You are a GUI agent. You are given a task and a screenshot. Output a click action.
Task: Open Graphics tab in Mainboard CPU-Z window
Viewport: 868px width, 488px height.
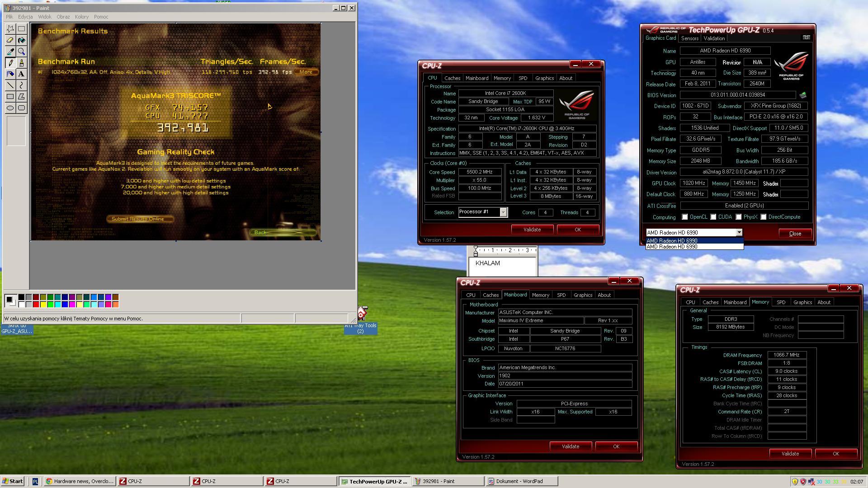point(583,295)
